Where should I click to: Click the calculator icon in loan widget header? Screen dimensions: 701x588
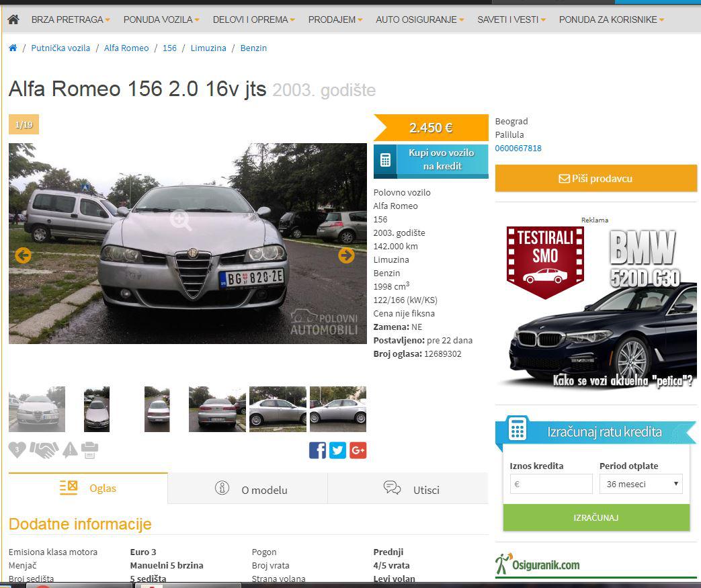click(518, 429)
